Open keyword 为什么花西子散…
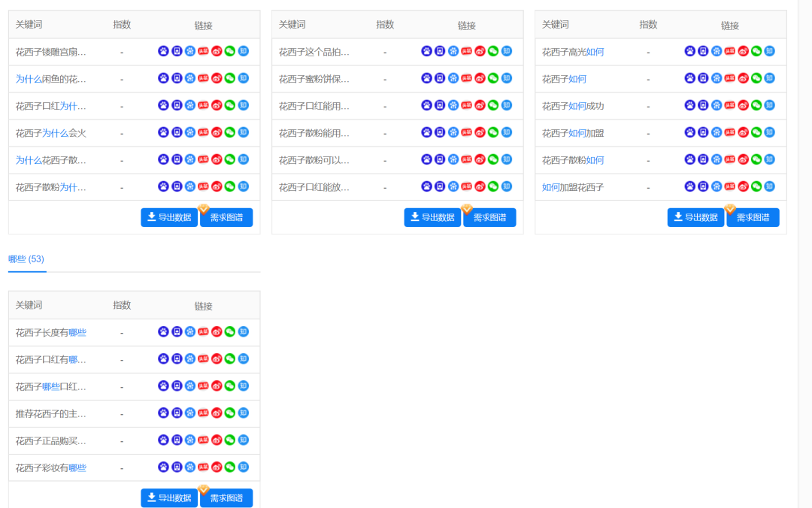Screen dimensions: 812x508 point(51,161)
